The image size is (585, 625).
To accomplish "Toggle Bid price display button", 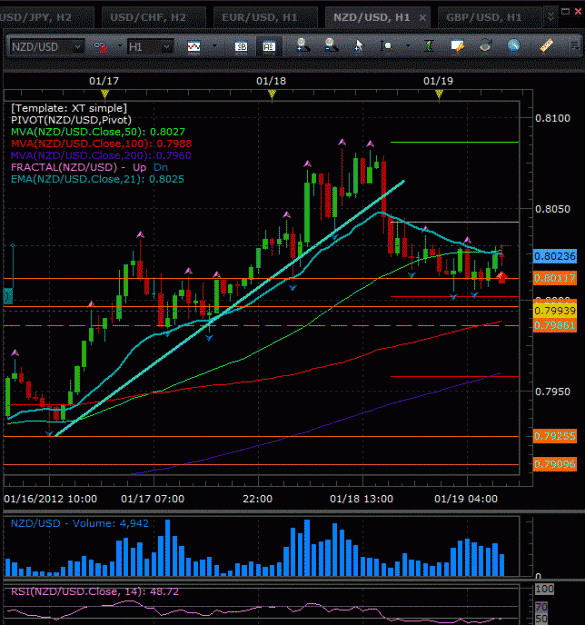I will point(241,47).
